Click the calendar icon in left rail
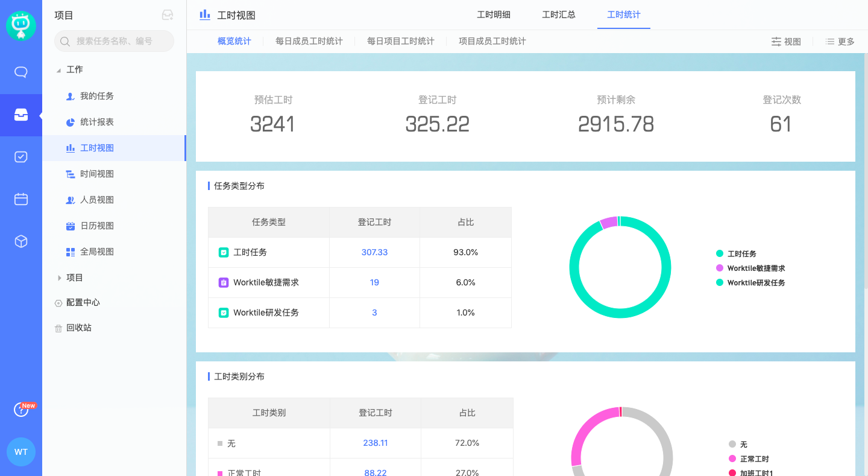 [21, 199]
